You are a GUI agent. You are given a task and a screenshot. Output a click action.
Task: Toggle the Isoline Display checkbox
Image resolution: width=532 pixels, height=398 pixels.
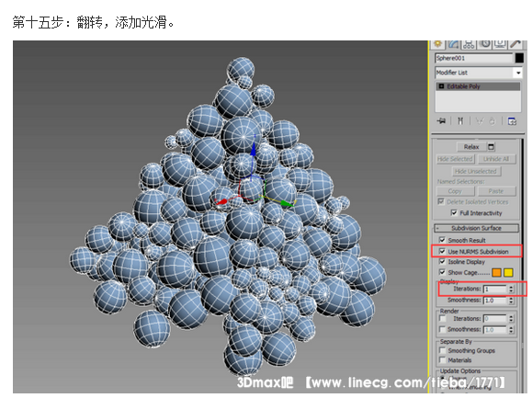[x=442, y=262]
